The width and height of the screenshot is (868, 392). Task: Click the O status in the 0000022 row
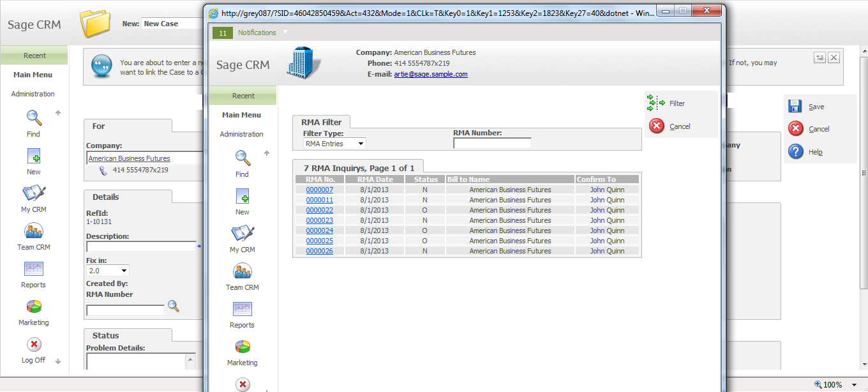point(425,210)
